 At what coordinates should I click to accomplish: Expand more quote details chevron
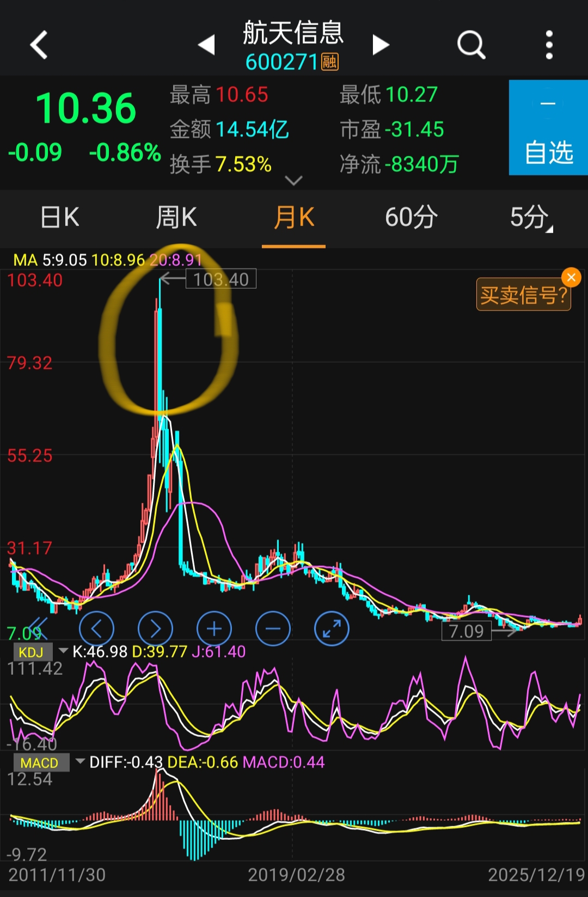[x=293, y=180]
